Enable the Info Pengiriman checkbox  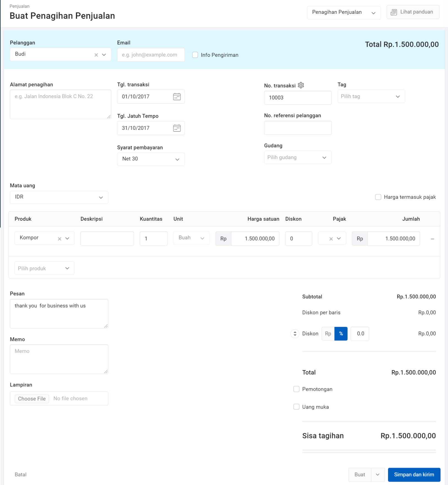tap(195, 55)
